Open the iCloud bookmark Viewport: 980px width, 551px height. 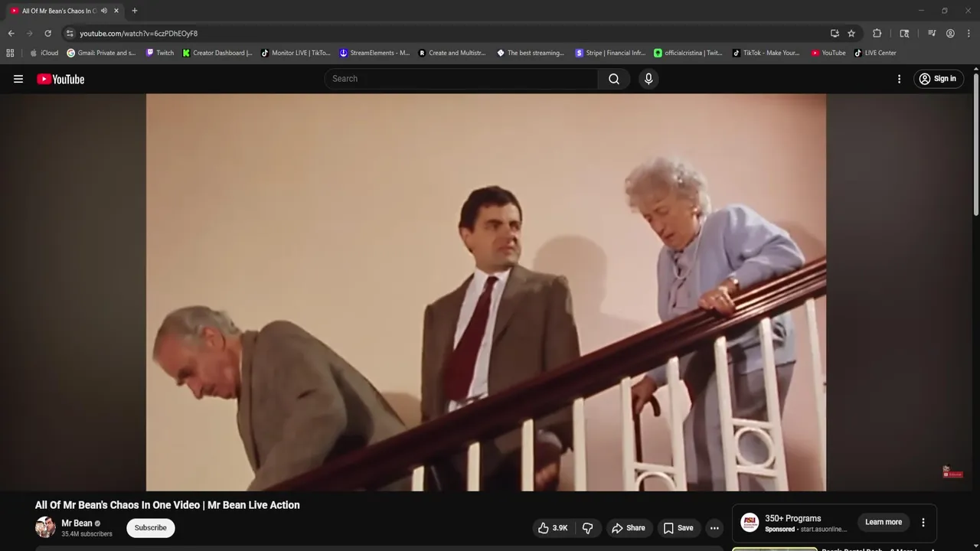[44, 53]
